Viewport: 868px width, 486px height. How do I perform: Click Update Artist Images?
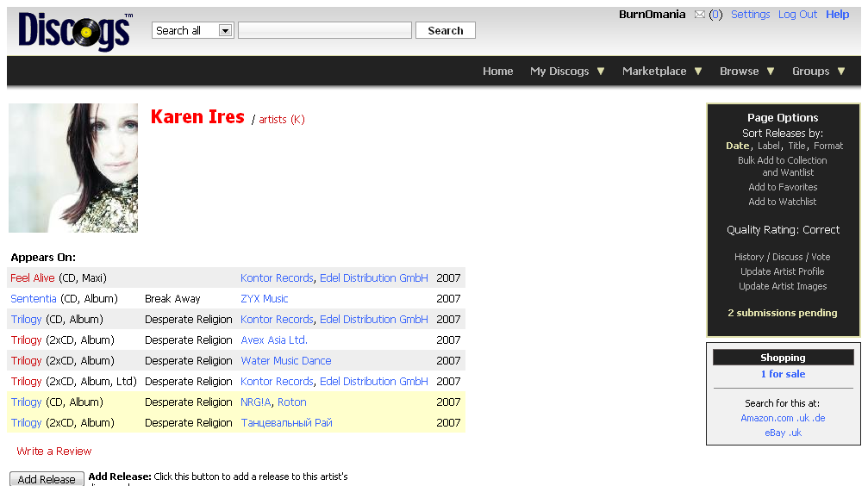click(x=783, y=286)
